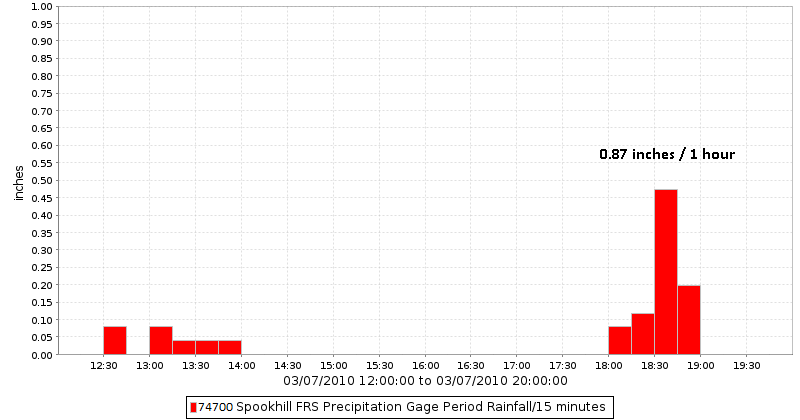800x420 pixels.
Task: Click the "0.87 inches / 1 hour" annotation
Action: click(667, 154)
